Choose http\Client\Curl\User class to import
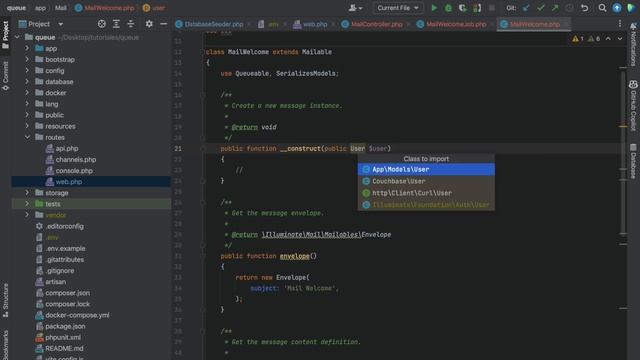This screenshot has width=640, height=360. point(426,193)
